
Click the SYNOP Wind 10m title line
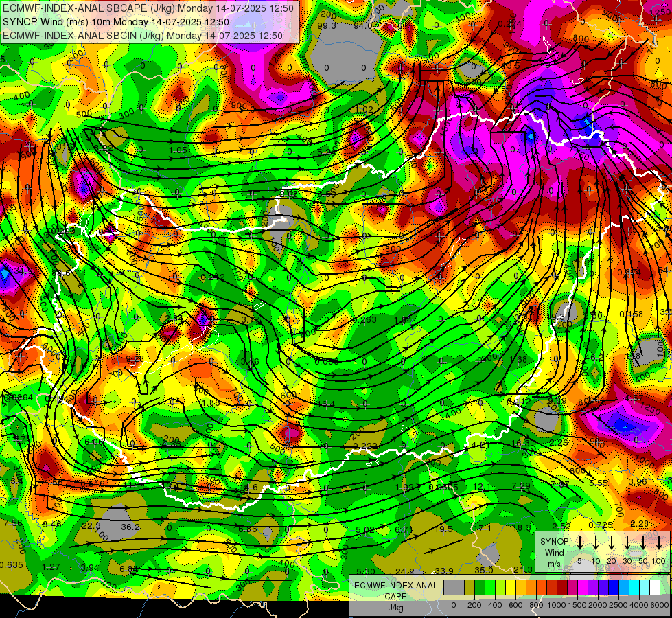(116, 22)
